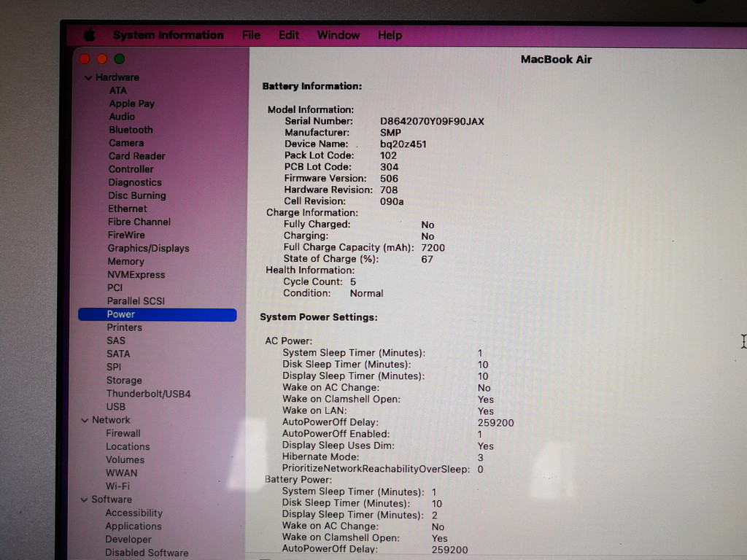The image size is (747, 560).
Task: Open the Window menu
Action: tap(338, 35)
